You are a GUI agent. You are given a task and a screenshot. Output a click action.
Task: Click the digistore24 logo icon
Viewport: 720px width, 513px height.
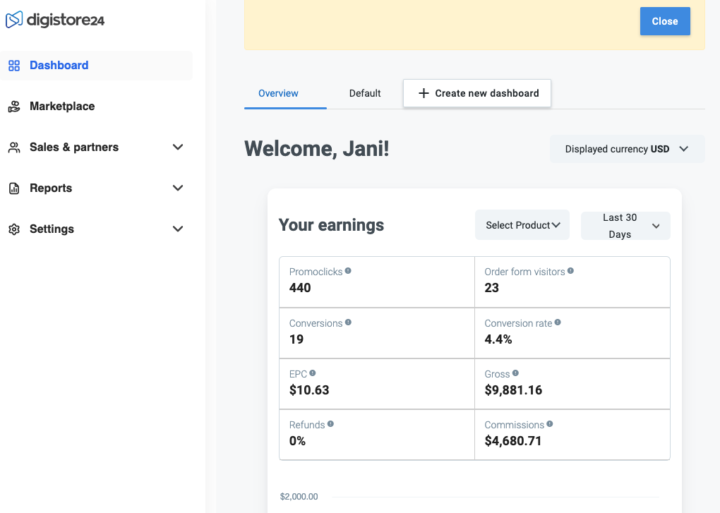click(x=14, y=20)
